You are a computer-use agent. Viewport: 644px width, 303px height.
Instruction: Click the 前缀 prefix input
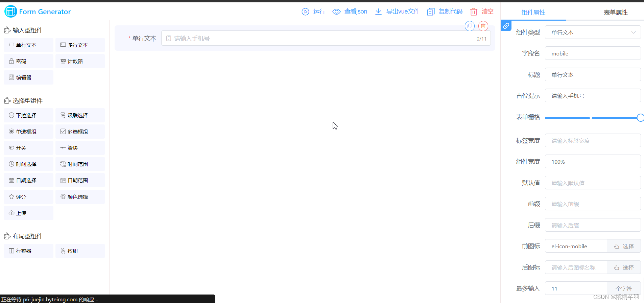coord(593,204)
